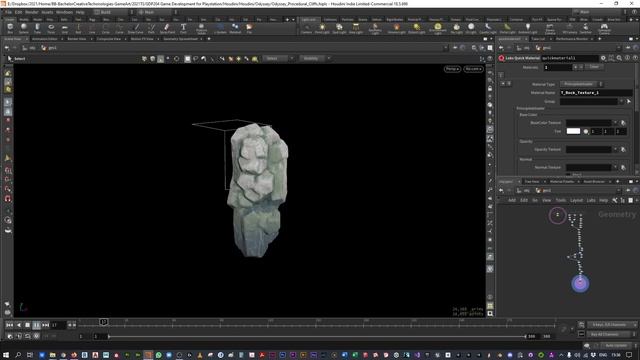640x360 pixels.
Task: Click the play forward button
Action: tap(36, 325)
